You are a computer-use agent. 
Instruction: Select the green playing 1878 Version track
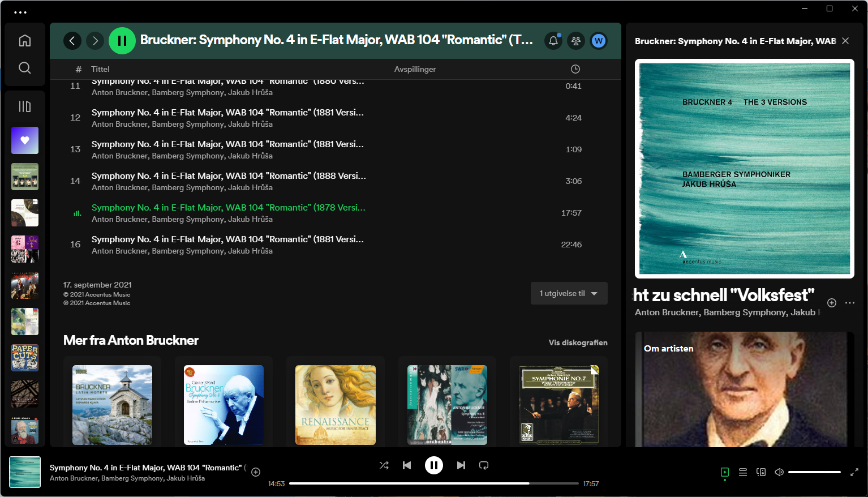336,213
